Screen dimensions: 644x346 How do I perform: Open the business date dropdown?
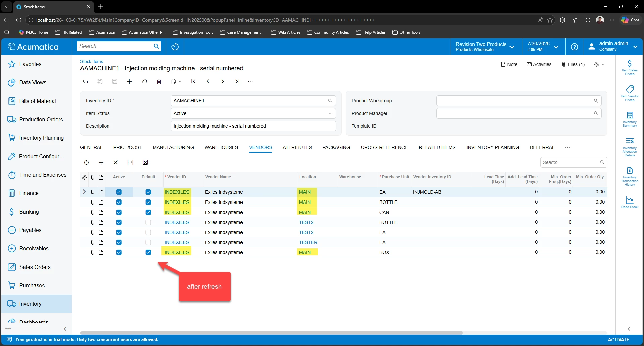click(543, 47)
